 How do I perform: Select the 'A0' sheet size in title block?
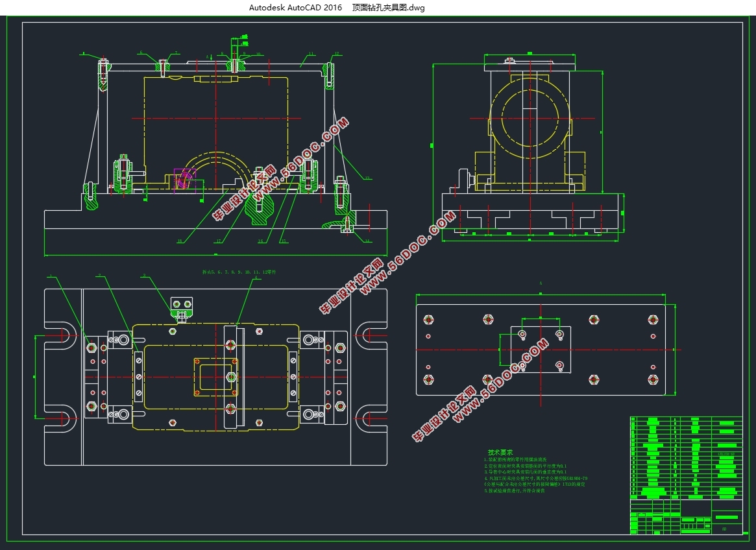tap(724, 529)
